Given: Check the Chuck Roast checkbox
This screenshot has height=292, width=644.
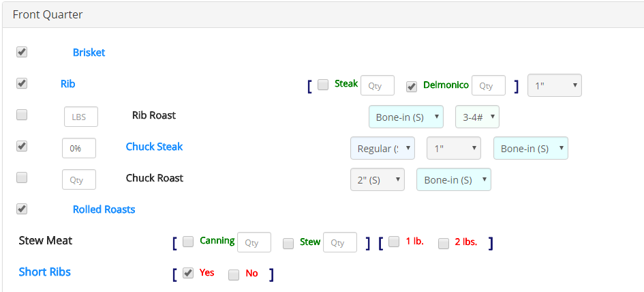Looking at the screenshot, I should [x=22, y=177].
